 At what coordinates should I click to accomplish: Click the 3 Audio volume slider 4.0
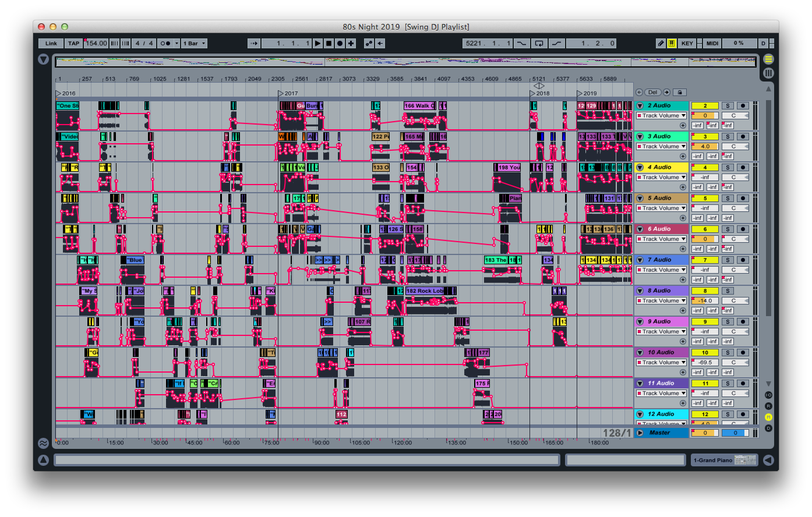click(705, 146)
